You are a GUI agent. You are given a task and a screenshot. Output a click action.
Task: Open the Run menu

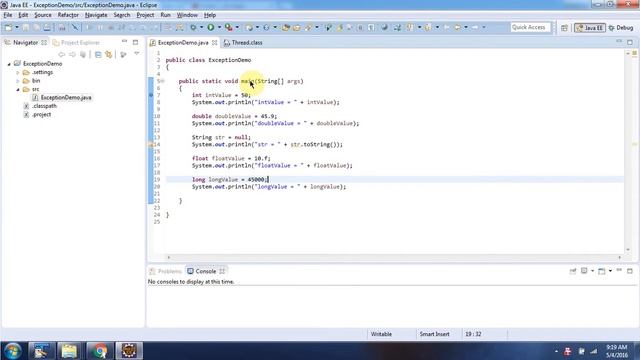tap(165, 15)
